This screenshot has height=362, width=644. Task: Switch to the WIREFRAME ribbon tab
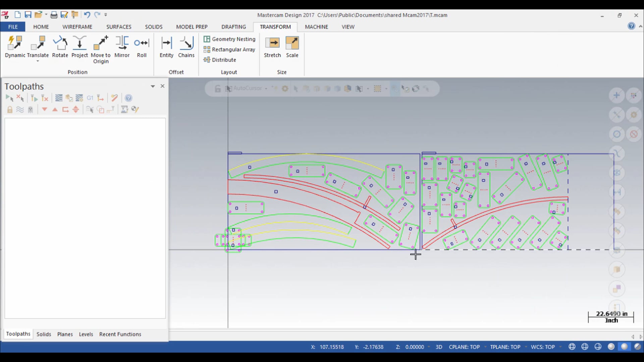[77, 26]
